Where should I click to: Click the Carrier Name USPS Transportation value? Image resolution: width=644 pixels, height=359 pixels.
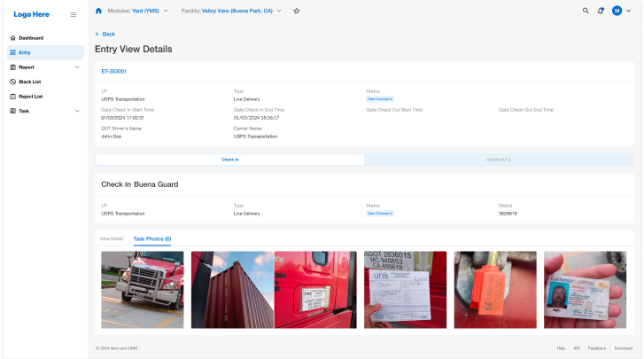tap(255, 137)
